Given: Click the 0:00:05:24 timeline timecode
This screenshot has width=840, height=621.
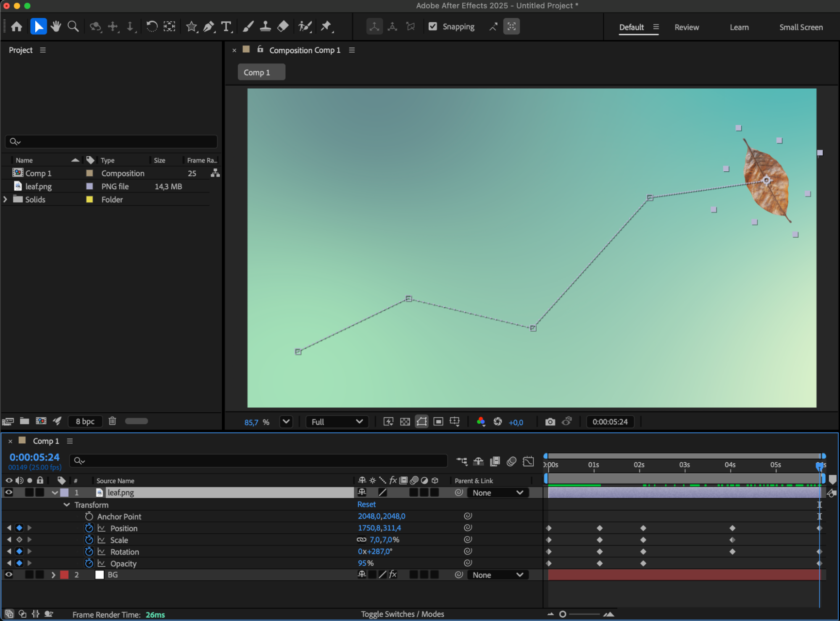Looking at the screenshot, I should (34, 457).
